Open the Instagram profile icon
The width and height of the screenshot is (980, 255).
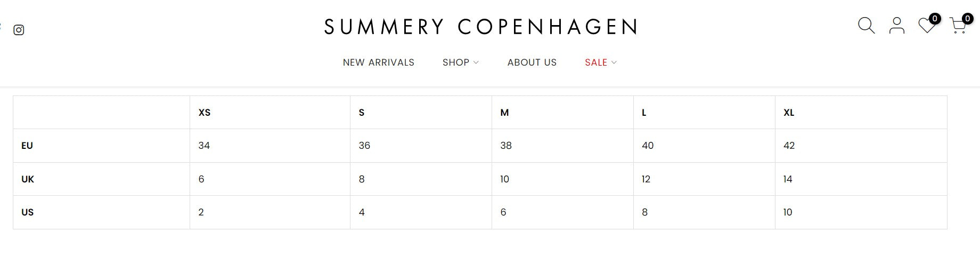tap(19, 30)
